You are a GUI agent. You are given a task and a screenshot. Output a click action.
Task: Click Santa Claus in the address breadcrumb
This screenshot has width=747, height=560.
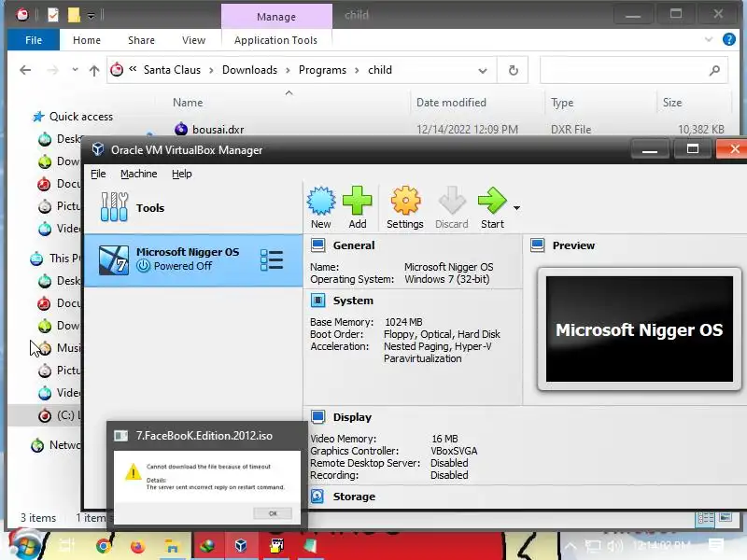coord(172,70)
